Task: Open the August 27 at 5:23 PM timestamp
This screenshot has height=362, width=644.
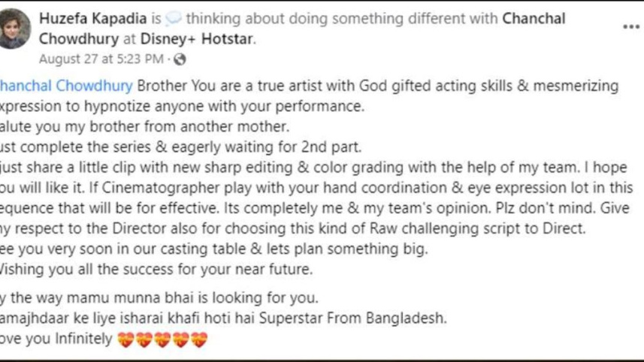Action: tap(101, 59)
